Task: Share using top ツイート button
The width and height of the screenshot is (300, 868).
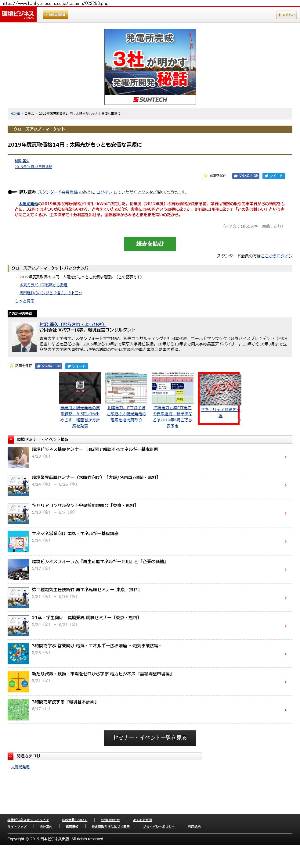Action: [x=274, y=176]
